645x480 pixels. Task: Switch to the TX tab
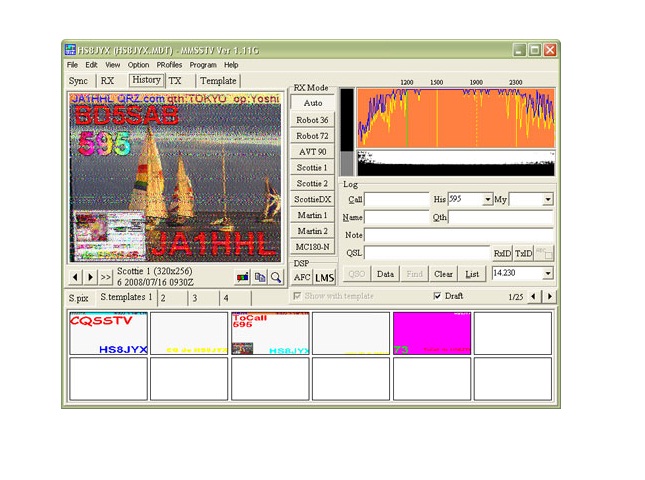click(x=175, y=81)
